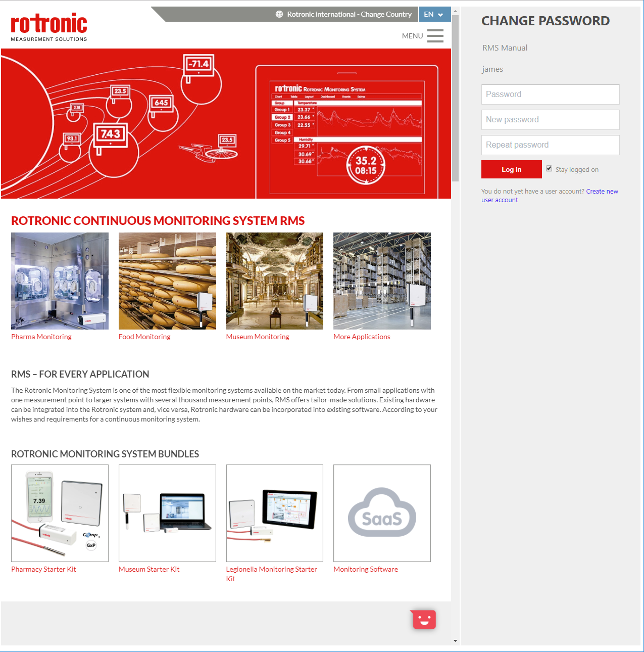Click the ROTRONIC MONITORING SYSTEM BUNDLES heading

(x=105, y=454)
